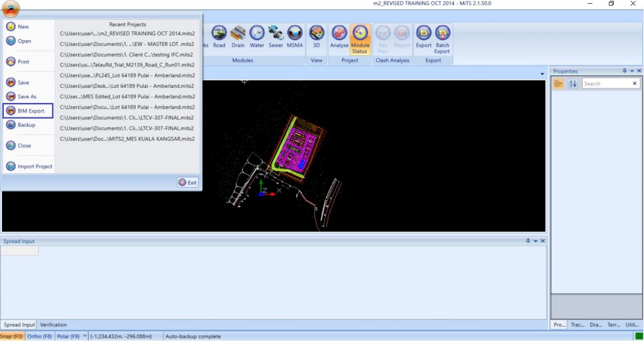The width and height of the screenshot is (644, 341).
Task: Click the Properties search field
Action: (x=607, y=84)
